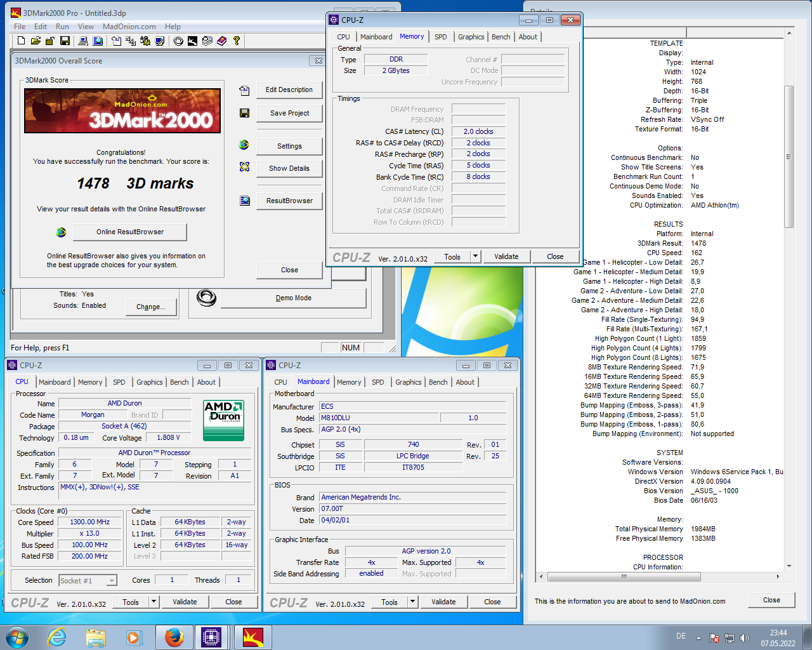Image resolution: width=812 pixels, height=650 pixels.
Task: Click the vertical scrollbar thumb in details panel
Action: click(x=789, y=156)
